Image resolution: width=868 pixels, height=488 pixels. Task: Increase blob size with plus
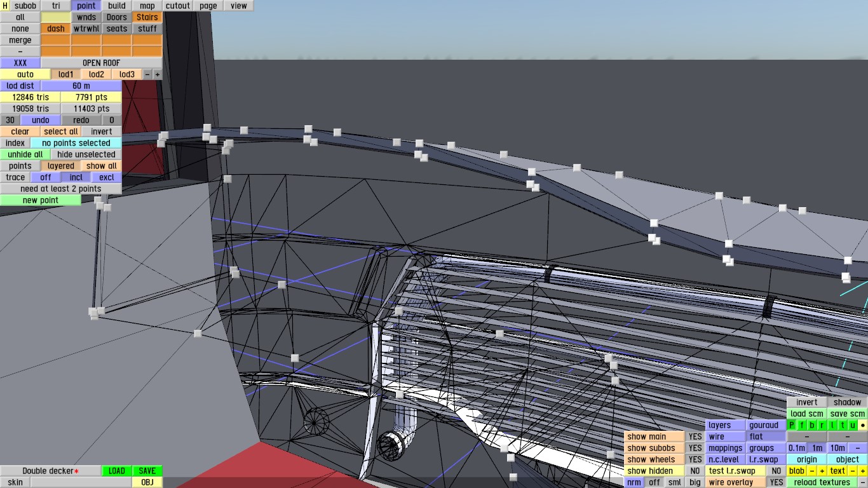tap(822, 471)
